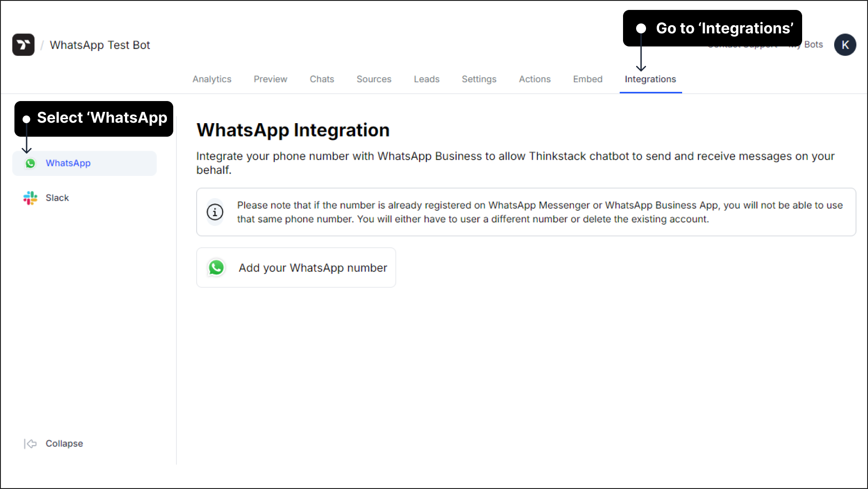Navigate to the Leads tab
Screen dimensions: 868x489
tap(426, 78)
